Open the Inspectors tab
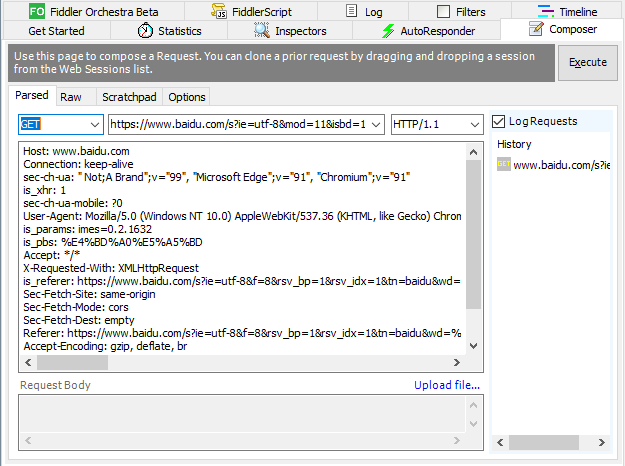 pyautogui.click(x=290, y=31)
